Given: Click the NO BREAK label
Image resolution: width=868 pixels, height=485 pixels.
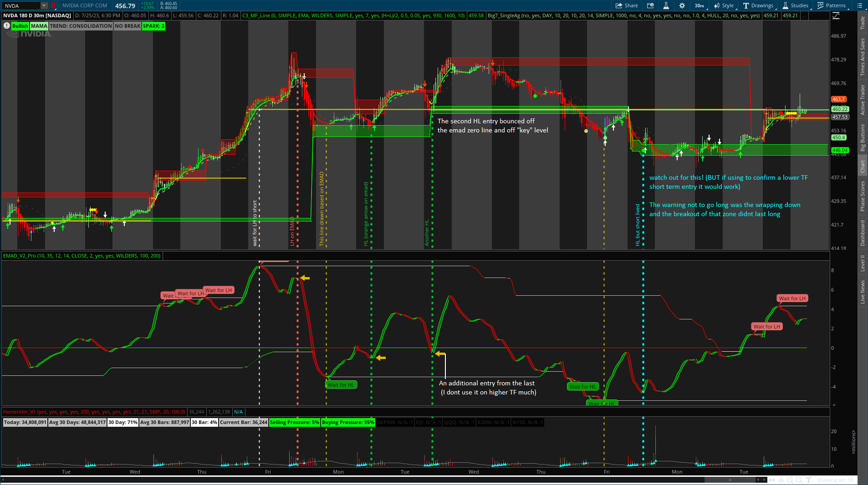Looking at the screenshot, I should [128, 26].
